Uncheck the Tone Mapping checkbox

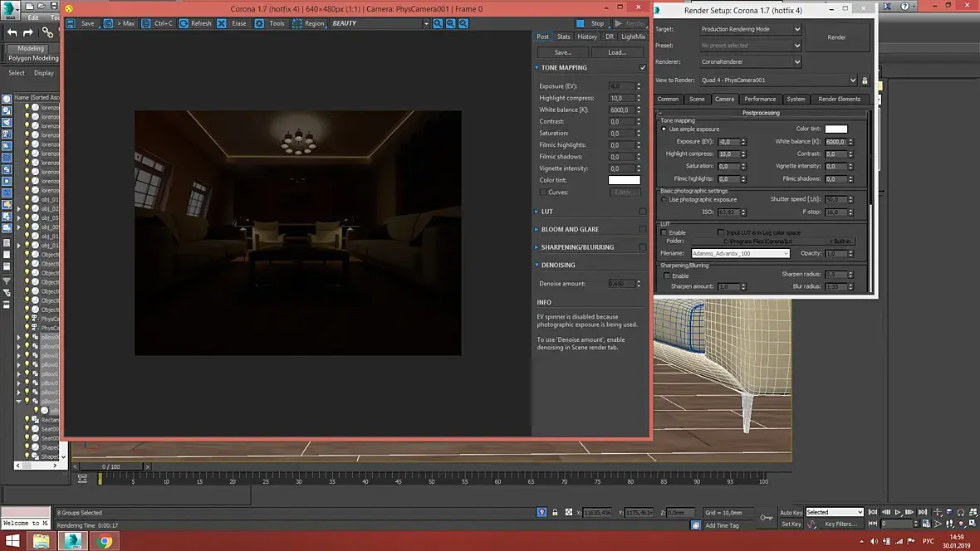(642, 67)
